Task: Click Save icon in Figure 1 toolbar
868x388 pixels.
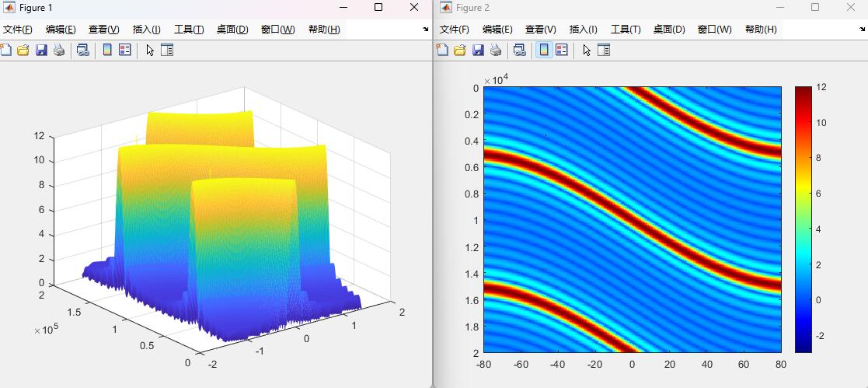Action: (x=41, y=51)
